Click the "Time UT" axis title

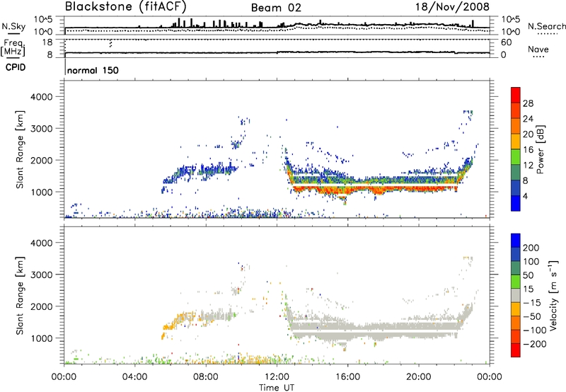(277, 388)
